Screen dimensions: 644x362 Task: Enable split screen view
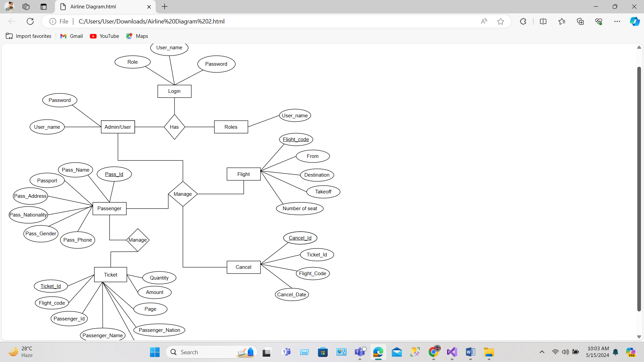[543, 21]
